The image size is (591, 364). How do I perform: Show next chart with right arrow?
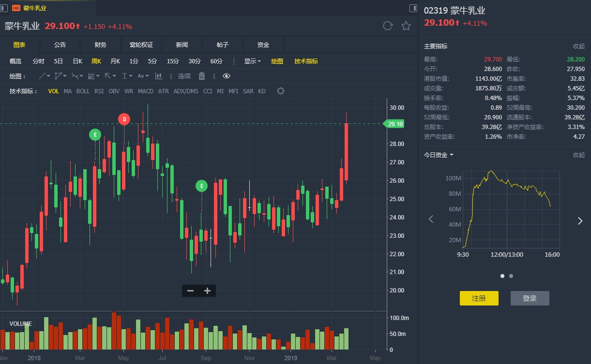[x=580, y=221]
